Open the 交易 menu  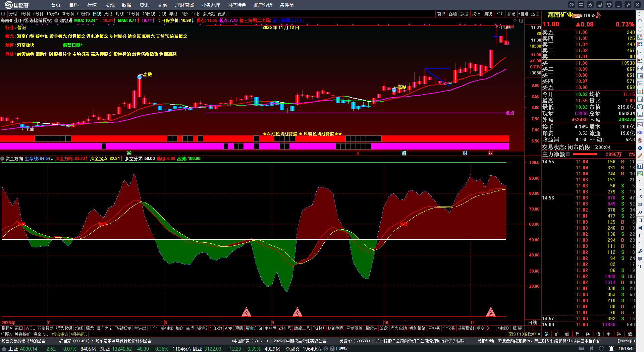tap(162, 5)
